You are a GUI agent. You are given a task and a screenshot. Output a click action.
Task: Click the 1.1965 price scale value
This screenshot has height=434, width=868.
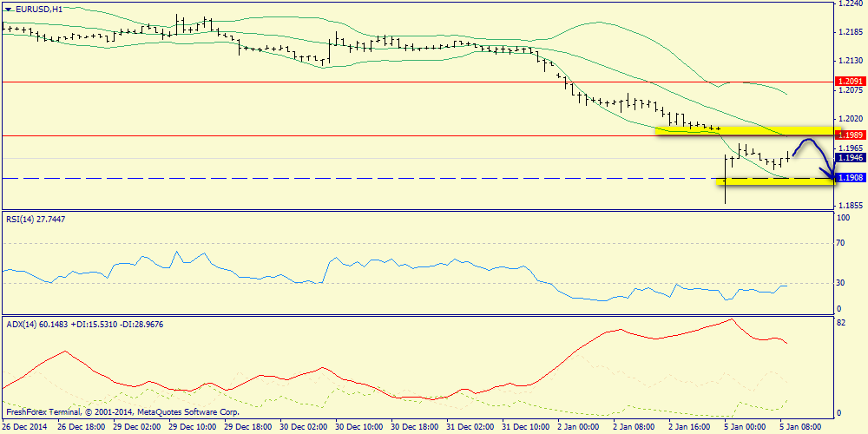(x=850, y=148)
